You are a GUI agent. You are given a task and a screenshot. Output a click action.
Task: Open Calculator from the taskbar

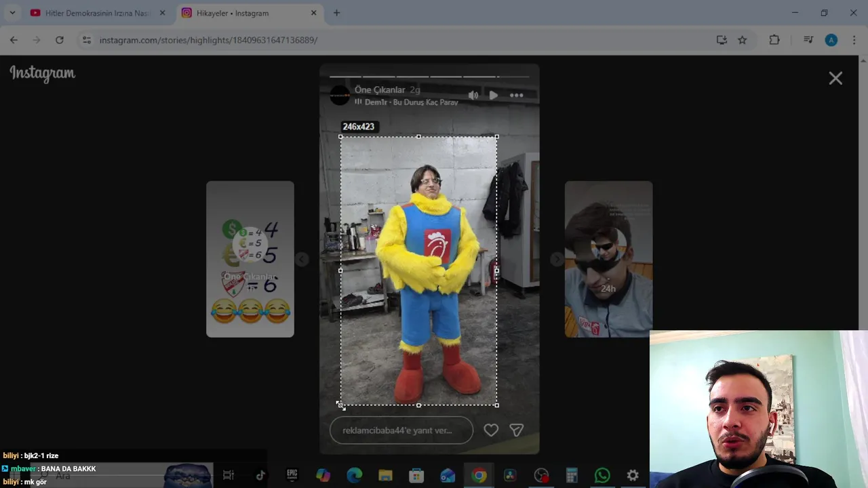pyautogui.click(x=572, y=476)
